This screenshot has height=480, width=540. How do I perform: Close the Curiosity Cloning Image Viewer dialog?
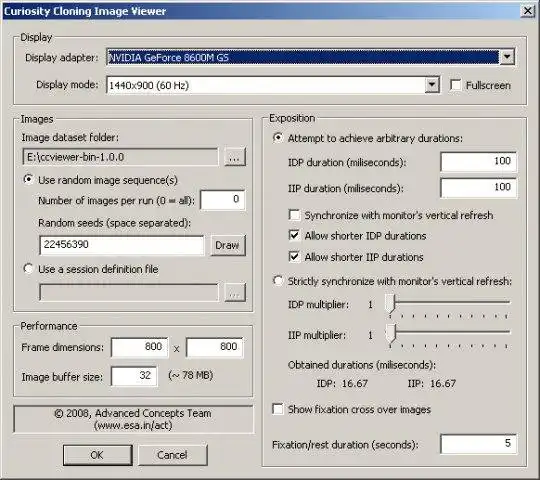[528, 11]
